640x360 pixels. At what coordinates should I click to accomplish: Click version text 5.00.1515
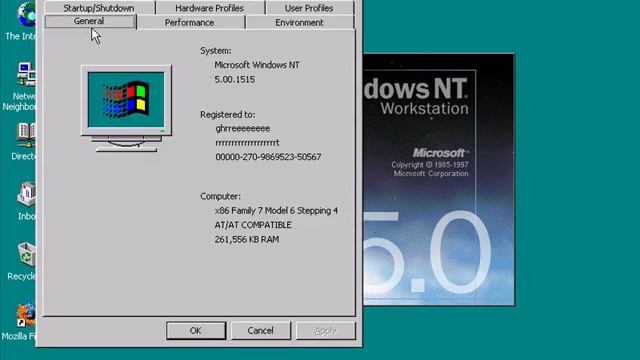(x=235, y=80)
